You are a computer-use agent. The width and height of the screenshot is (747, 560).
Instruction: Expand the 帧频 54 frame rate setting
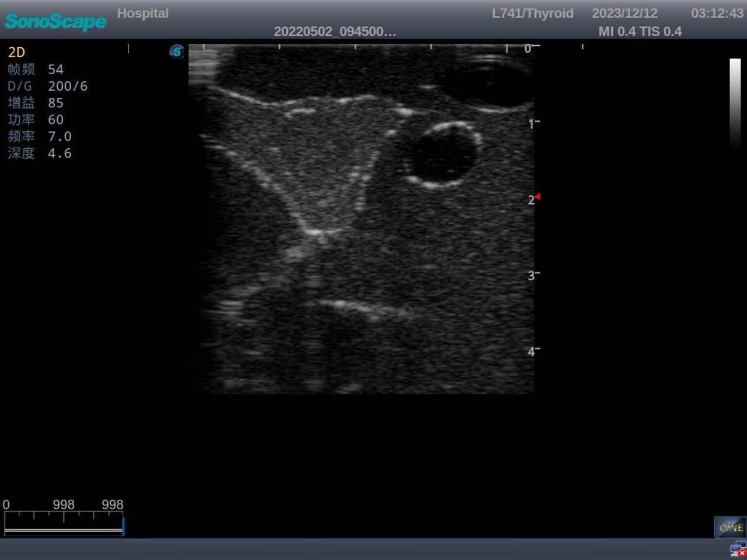pyautogui.click(x=35, y=69)
